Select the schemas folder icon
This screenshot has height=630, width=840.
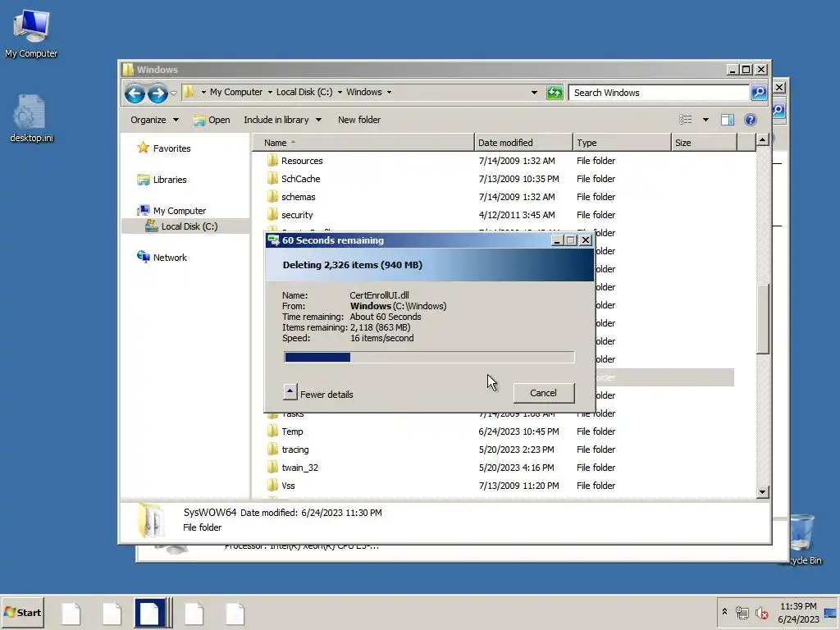click(272, 197)
